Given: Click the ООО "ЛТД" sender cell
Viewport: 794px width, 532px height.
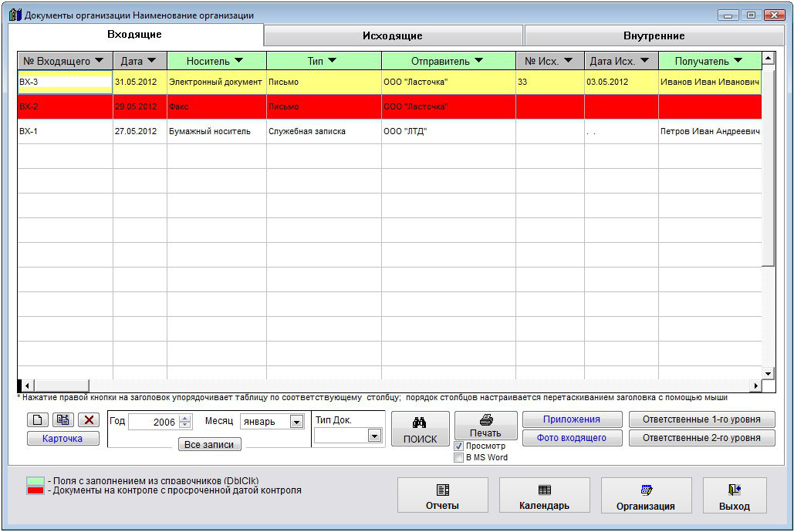Looking at the screenshot, I should [x=448, y=132].
